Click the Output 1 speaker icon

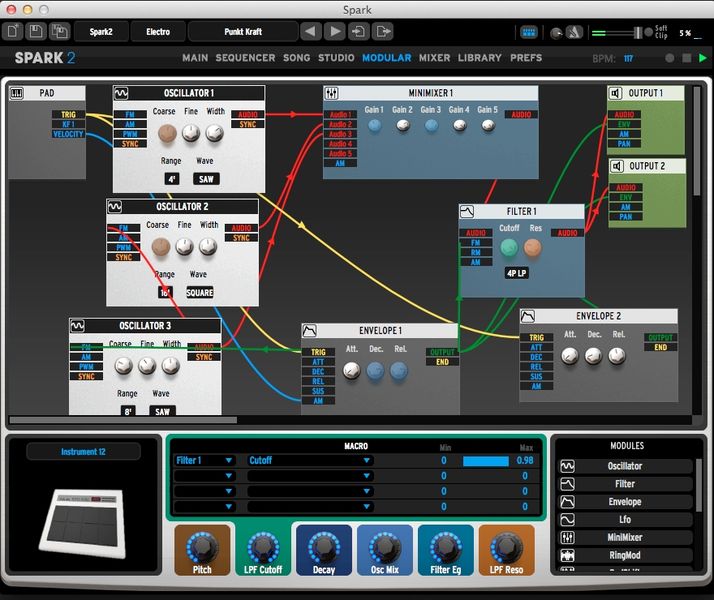pos(616,94)
